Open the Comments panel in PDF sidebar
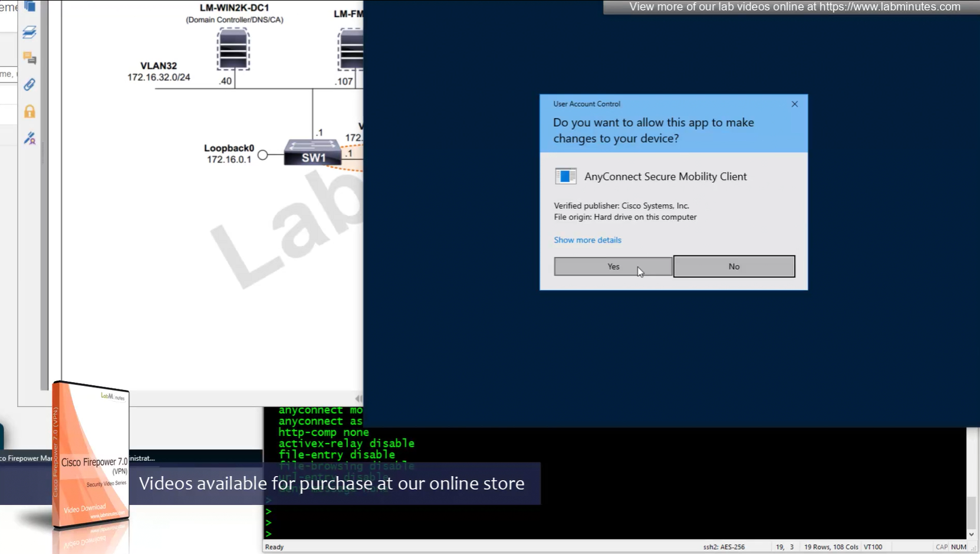980x554 pixels. pos(29,58)
